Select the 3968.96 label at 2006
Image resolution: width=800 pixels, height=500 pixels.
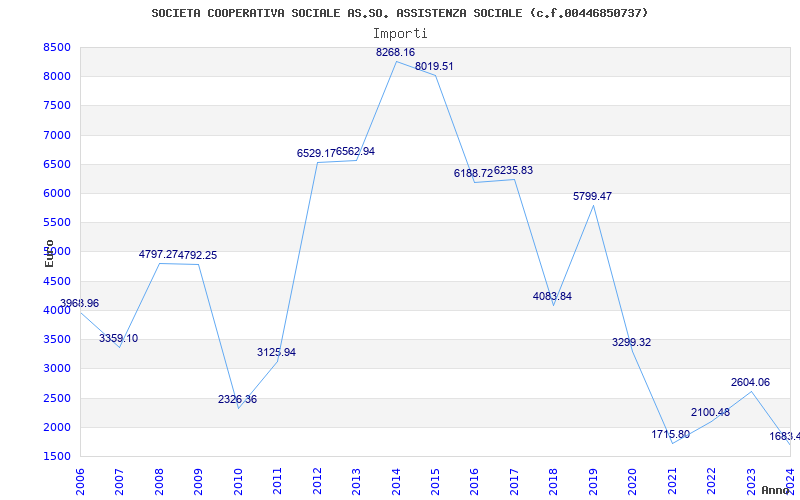coord(80,304)
